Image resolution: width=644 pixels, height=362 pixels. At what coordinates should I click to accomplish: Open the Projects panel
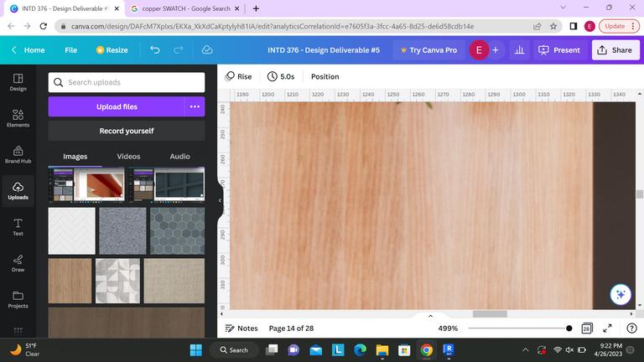(18, 300)
